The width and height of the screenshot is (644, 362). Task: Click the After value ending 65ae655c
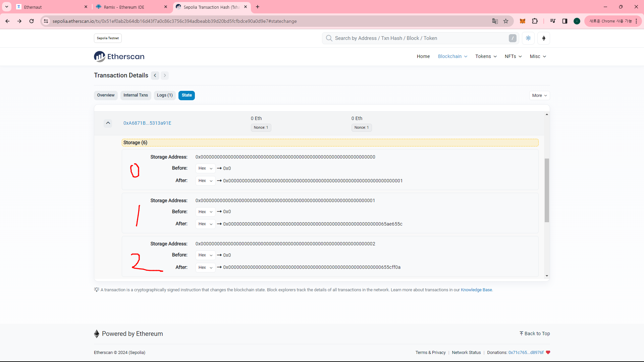[x=313, y=224]
